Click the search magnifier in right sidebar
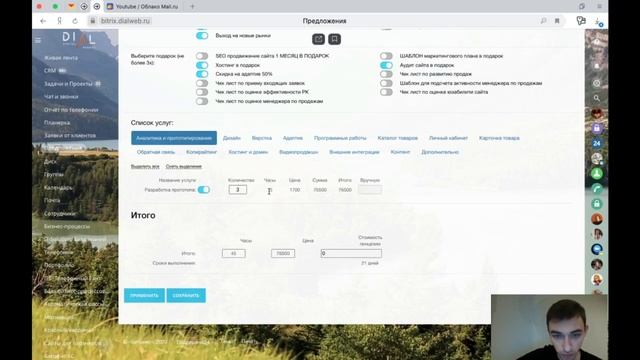 [x=597, y=98]
